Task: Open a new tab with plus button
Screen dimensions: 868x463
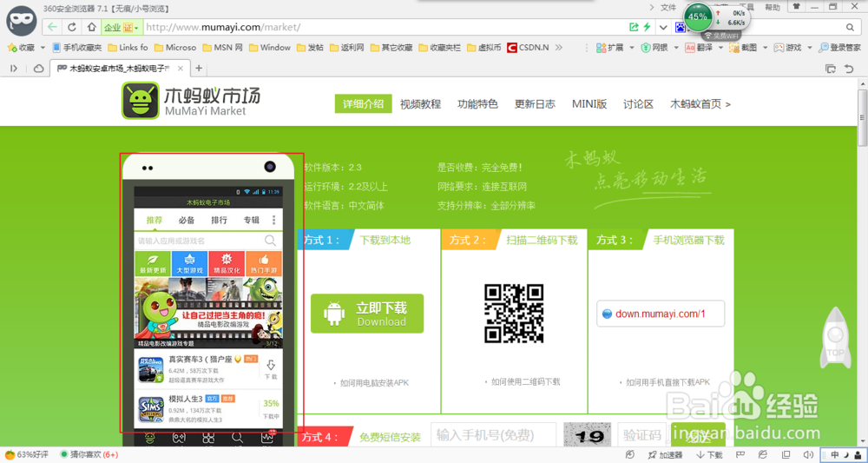Action: (199, 69)
